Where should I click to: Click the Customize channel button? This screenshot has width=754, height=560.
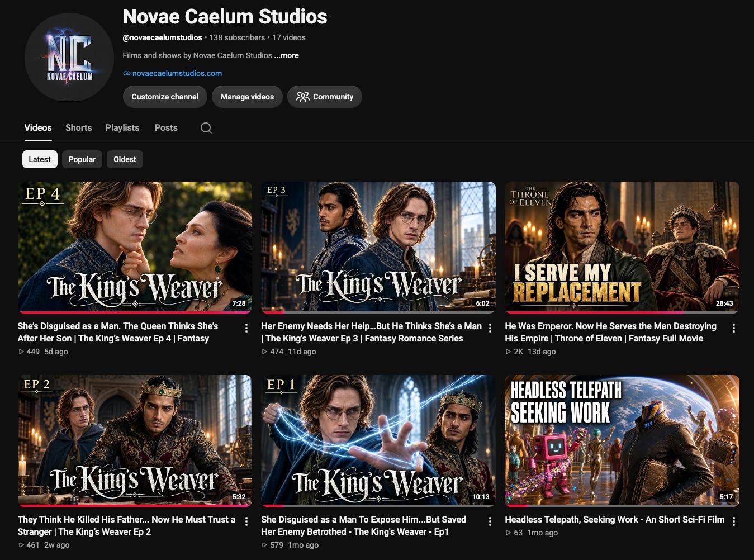tap(165, 97)
